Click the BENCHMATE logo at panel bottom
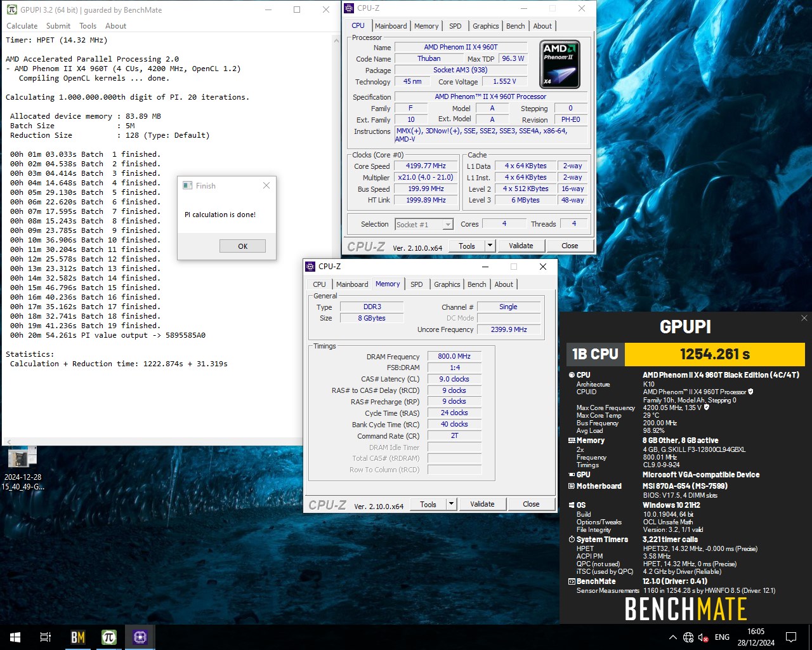 (686, 609)
